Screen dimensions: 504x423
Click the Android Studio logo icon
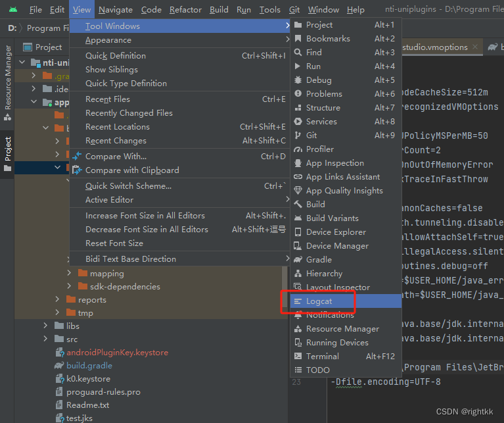pos(13,10)
